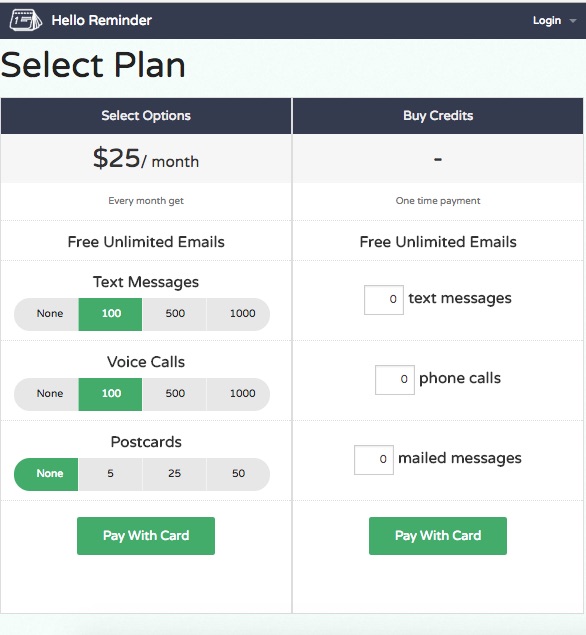Choose 500 Text Messages option
This screenshot has width=586, height=635.
[175, 314]
